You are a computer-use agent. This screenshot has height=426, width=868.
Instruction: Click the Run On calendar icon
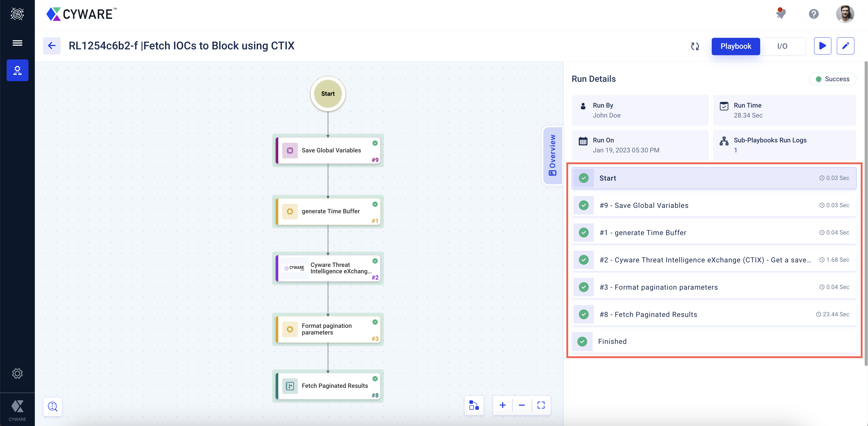[583, 141]
